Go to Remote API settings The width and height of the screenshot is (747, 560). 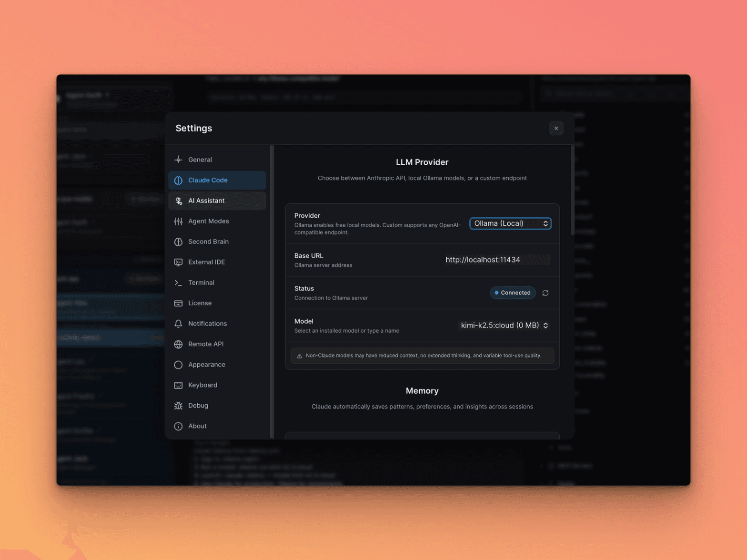tap(217, 344)
